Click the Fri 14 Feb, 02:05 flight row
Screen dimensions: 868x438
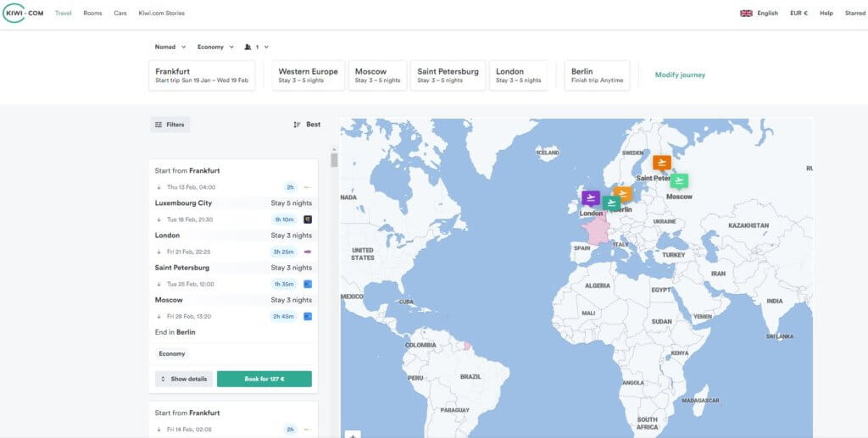233,430
